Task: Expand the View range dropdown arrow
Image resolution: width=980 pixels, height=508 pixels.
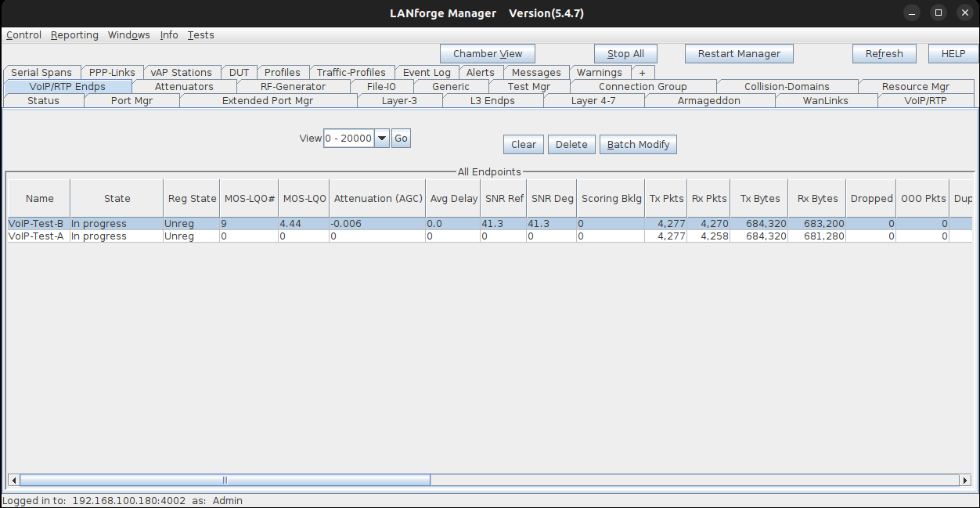Action: [382, 139]
